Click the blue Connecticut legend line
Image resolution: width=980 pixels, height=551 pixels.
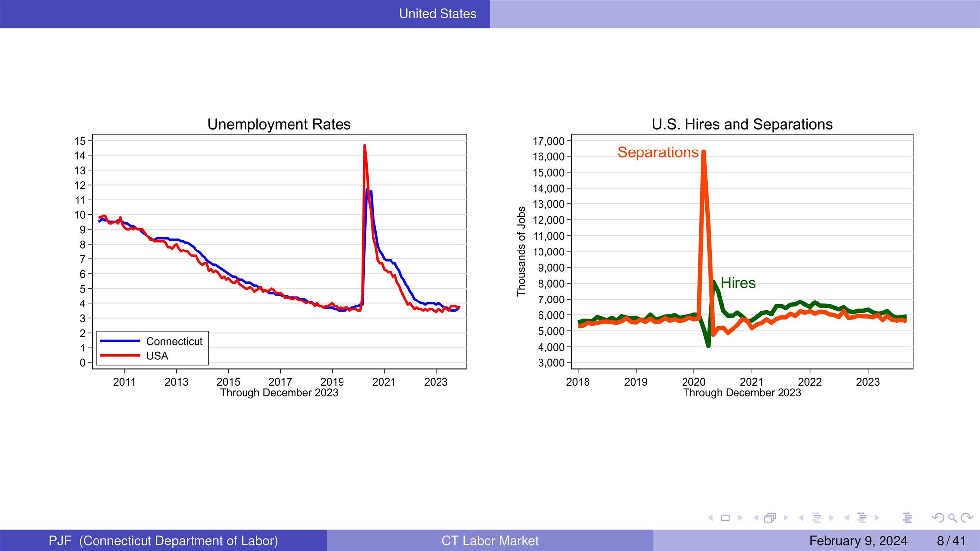[x=120, y=341]
